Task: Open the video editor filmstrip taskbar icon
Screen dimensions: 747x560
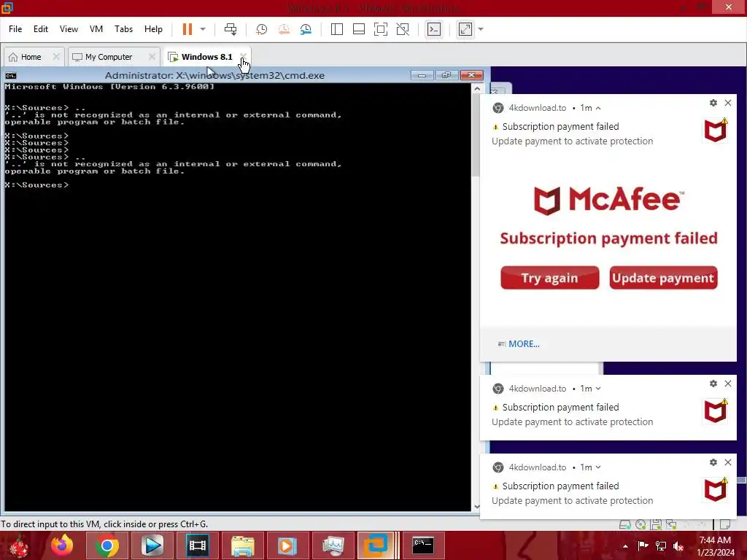Action: coord(197,545)
